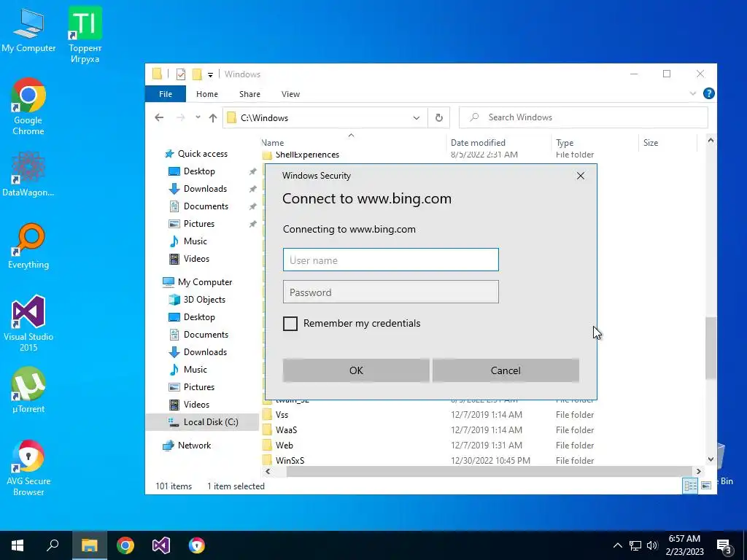
Task: Open the View ribbon tab
Action: 290,94
